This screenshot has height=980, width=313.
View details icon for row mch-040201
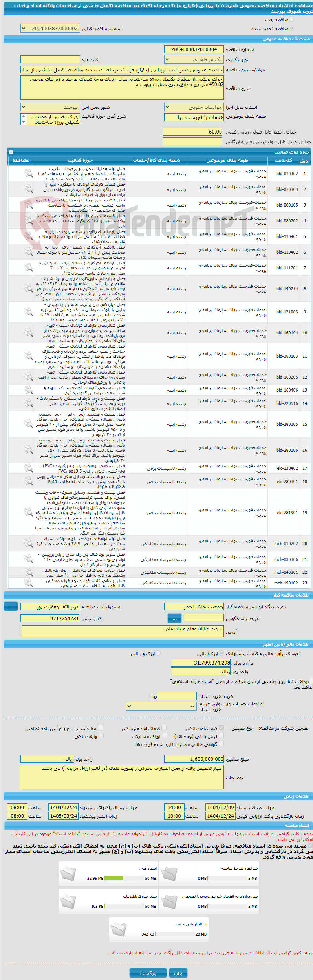coord(28,572)
